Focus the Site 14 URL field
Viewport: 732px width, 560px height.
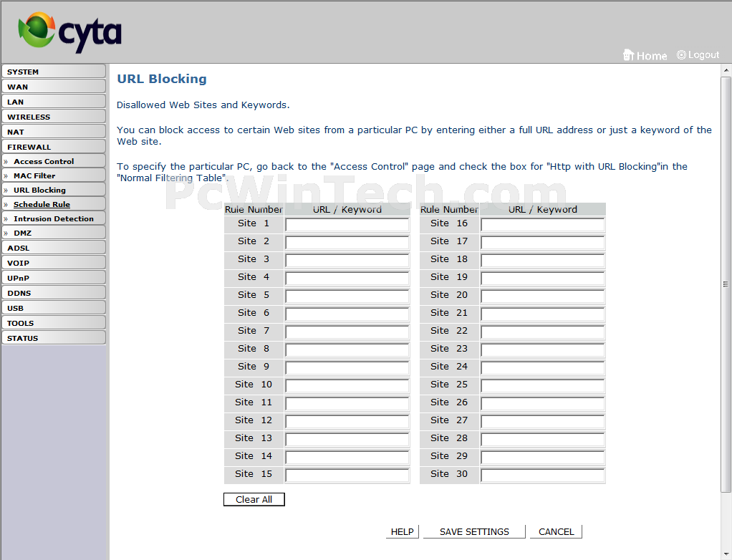(347, 458)
